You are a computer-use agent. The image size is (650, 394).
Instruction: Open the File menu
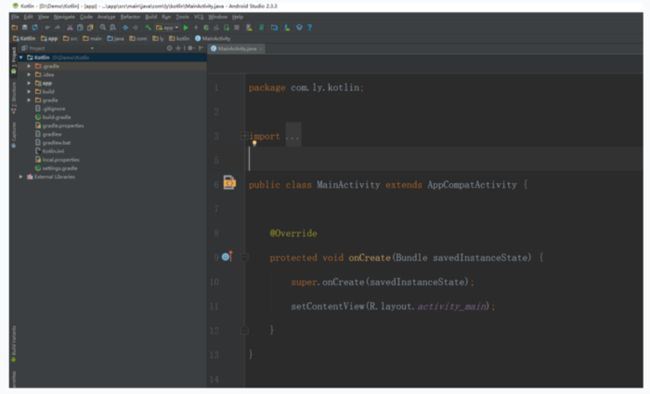click(15, 17)
